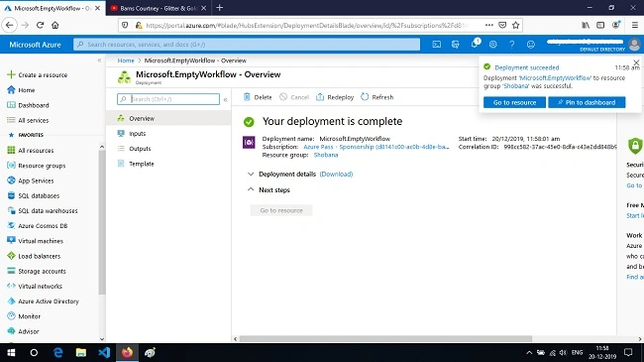The width and height of the screenshot is (644, 362).
Task: Click the sidebar scroll down arrow
Action: (102, 339)
